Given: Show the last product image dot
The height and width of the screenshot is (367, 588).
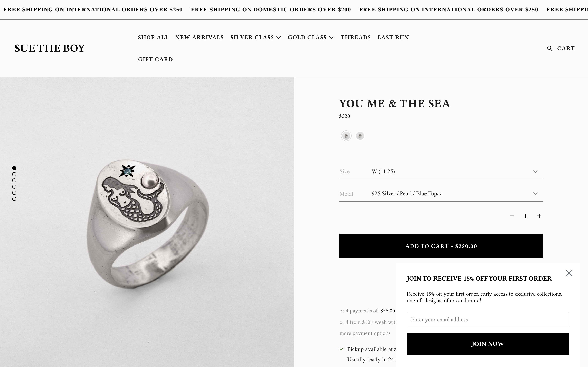Looking at the screenshot, I should click(x=14, y=199).
